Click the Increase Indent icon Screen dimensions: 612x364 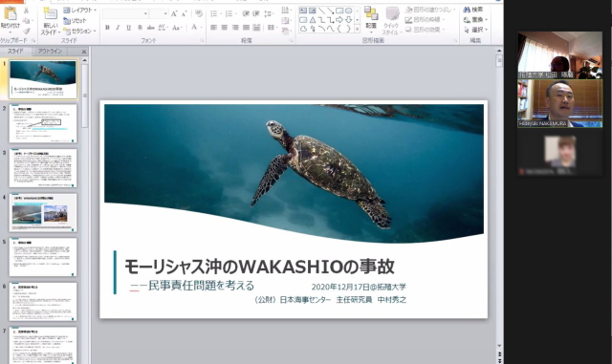click(256, 14)
